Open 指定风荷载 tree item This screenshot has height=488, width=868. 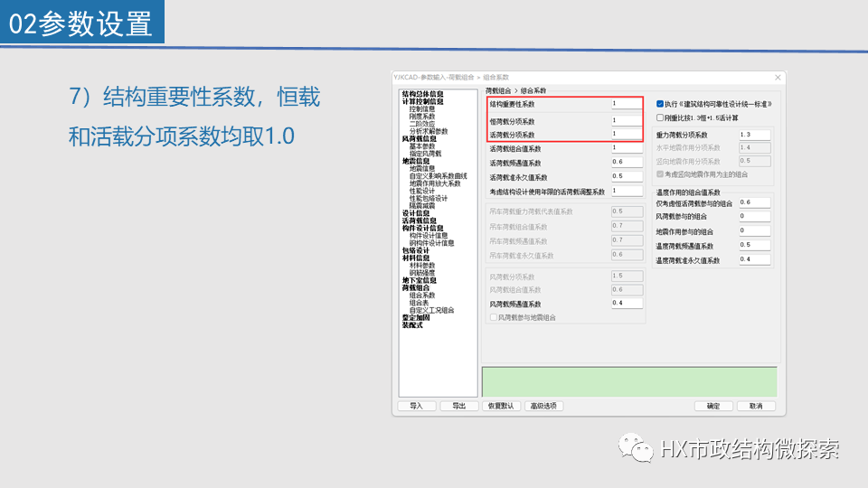426,154
